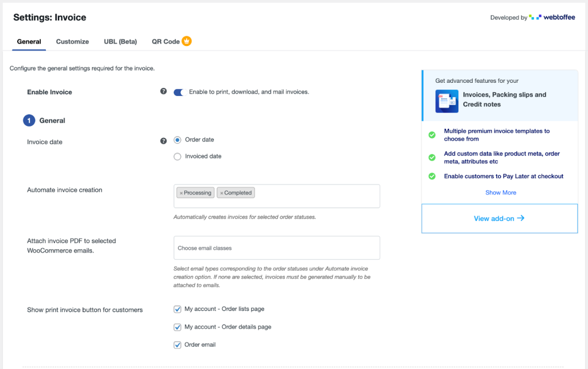Uncheck My account - Order details page

pos(177,326)
